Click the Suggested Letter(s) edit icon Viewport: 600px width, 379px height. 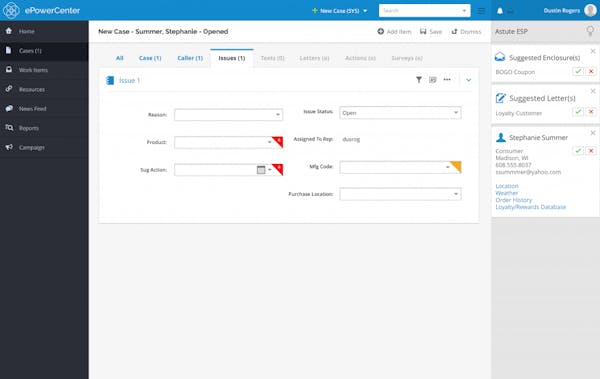coord(500,98)
